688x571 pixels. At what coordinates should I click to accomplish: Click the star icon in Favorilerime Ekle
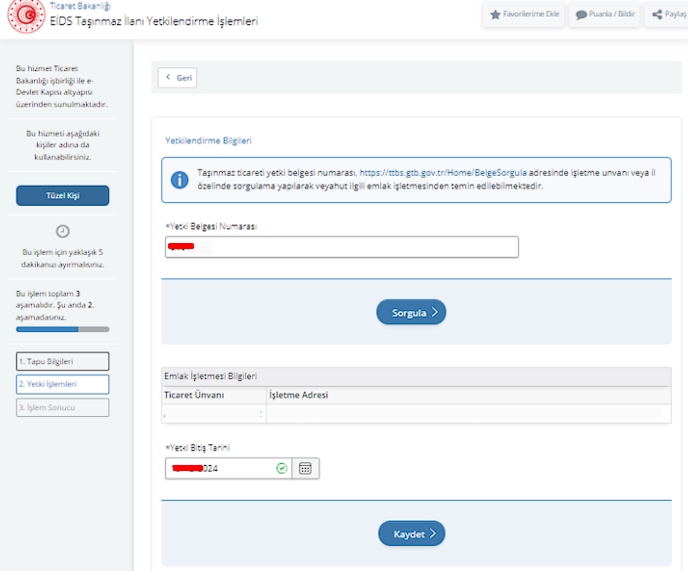point(496,15)
